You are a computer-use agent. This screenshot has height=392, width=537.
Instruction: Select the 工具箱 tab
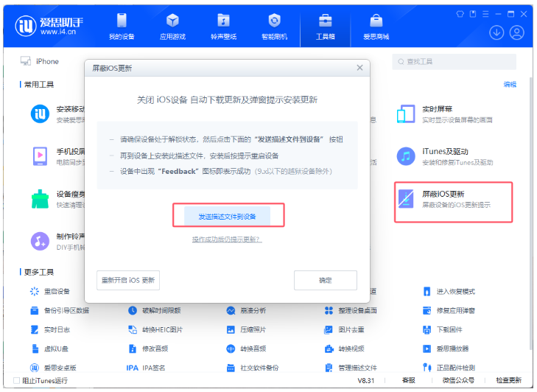[x=325, y=27]
